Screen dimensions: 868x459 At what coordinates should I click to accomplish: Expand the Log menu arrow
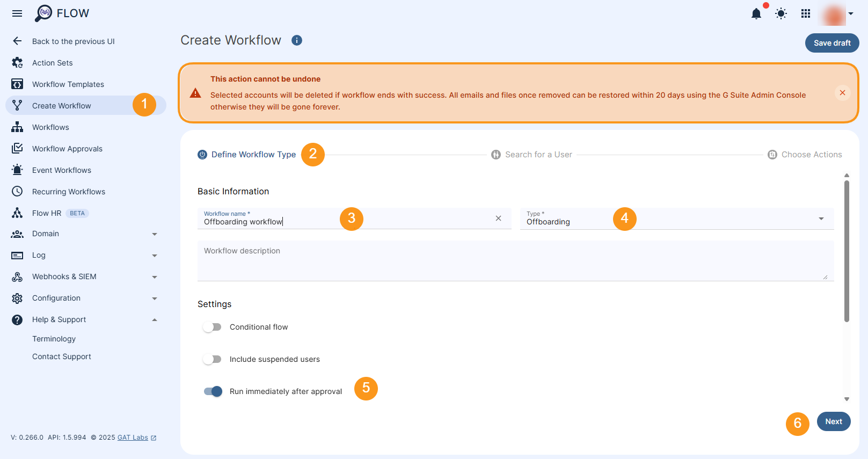(x=155, y=256)
